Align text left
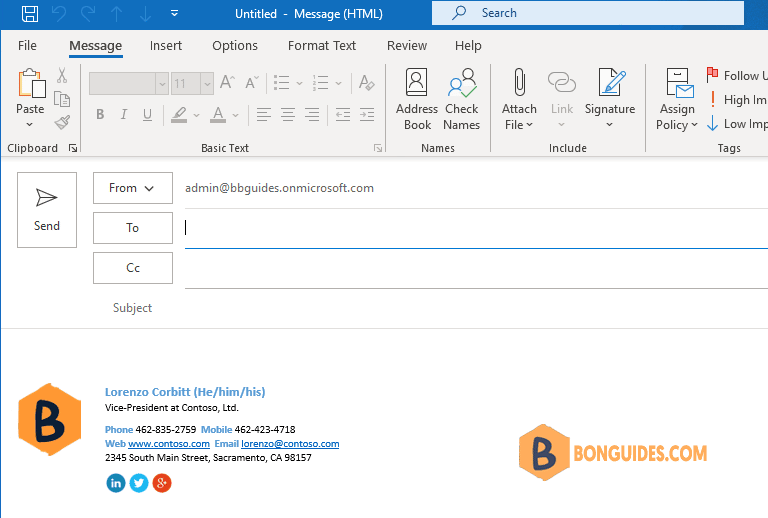The width and height of the screenshot is (768, 518). (x=264, y=115)
